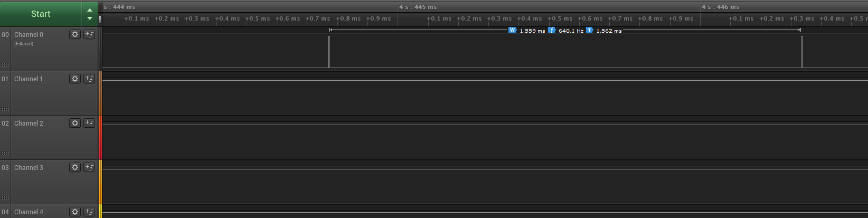Open Channel 2 settings gear

75,123
